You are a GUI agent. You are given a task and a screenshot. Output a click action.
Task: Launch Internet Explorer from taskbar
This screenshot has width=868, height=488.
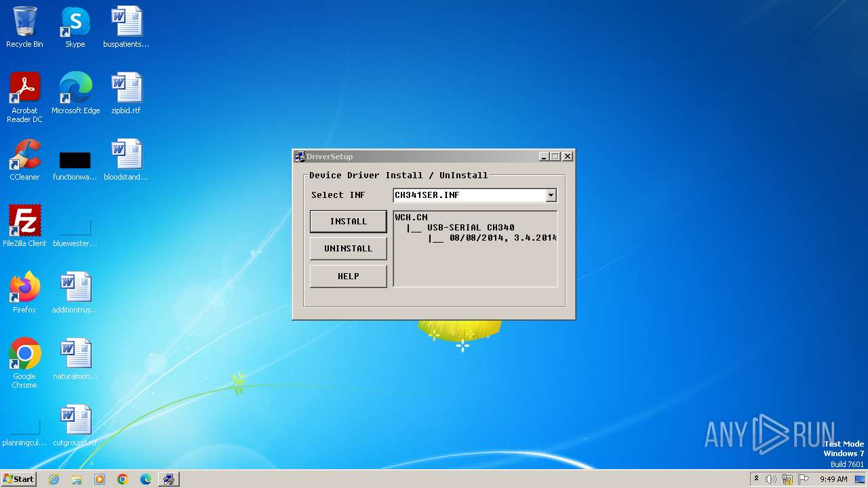point(54,479)
